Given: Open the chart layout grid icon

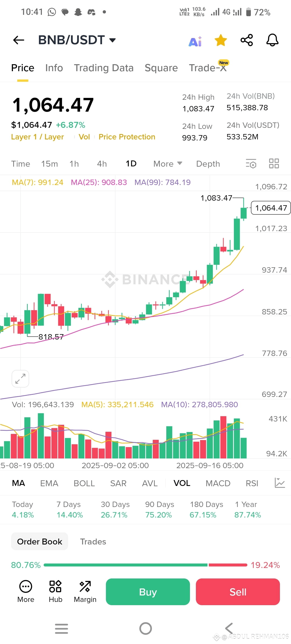Looking at the screenshot, I should 274,163.
